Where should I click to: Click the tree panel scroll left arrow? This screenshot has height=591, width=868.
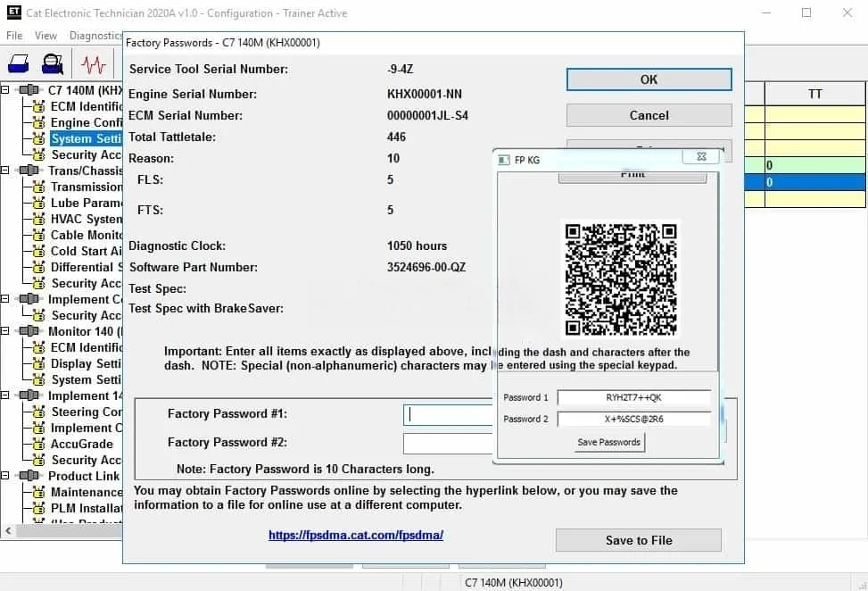[8, 530]
